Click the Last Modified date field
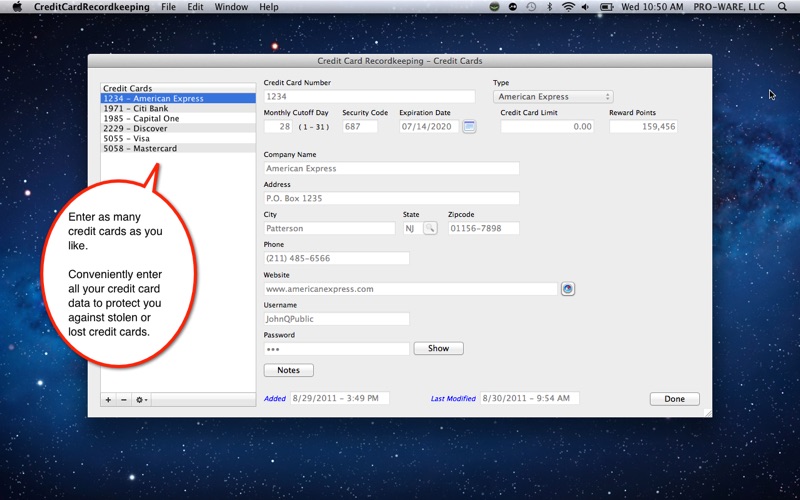Screen dimensions: 800x500 coord(530,398)
